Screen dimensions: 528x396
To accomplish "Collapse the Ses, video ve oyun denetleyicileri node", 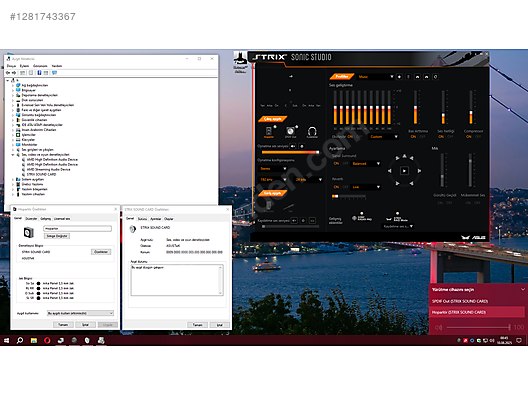I will [13, 155].
